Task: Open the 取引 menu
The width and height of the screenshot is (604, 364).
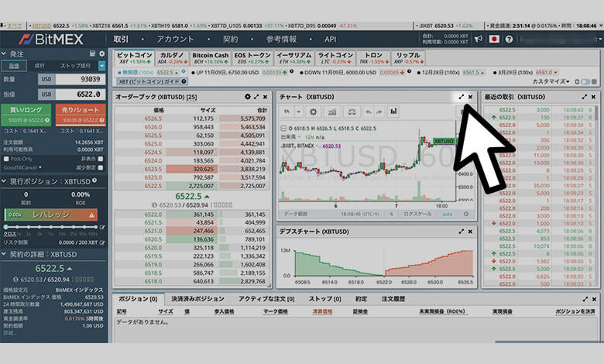Action: 121,39
